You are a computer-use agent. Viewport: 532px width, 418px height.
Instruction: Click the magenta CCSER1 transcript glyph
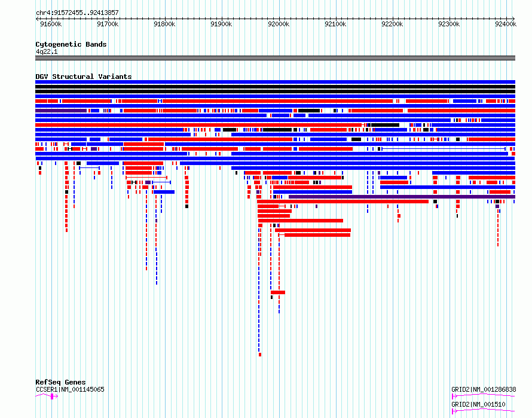pyautogui.click(x=47, y=396)
